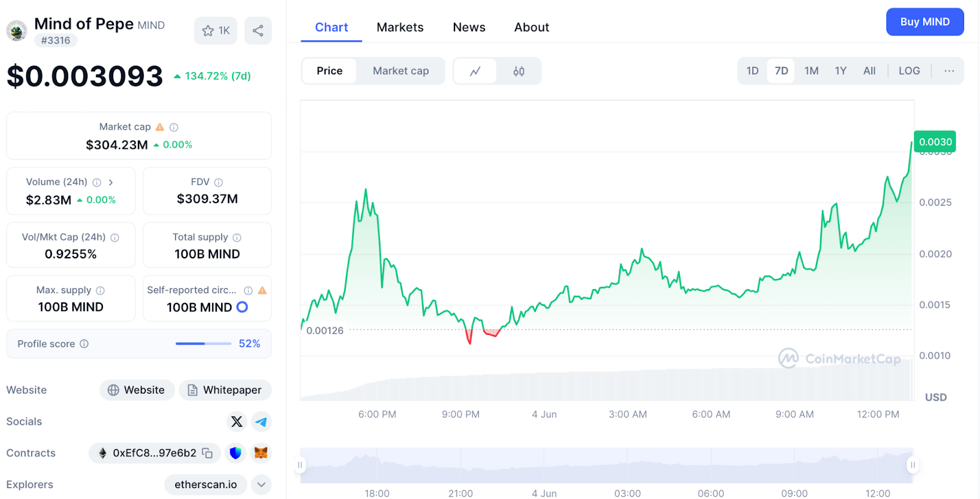This screenshot has height=499, width=980.
Task: Click the blue shield security icon
Action: click(236, 453)
